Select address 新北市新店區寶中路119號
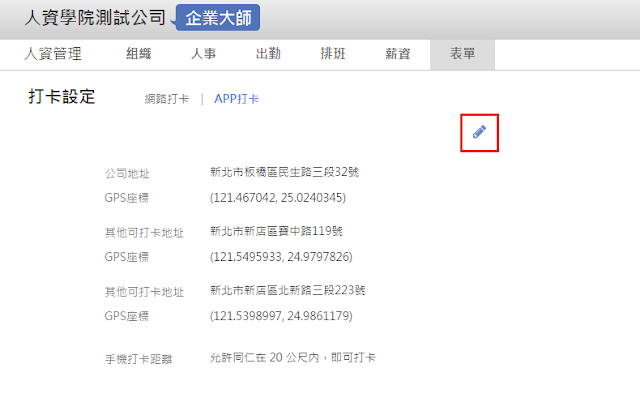This screenshot has height=398, width=640. tap(276, 231)
